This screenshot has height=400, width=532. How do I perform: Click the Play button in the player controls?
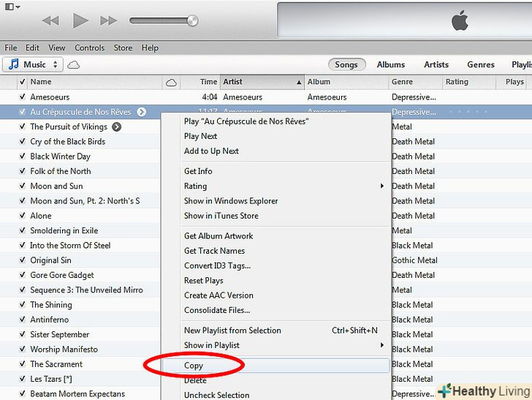[80, 20]
